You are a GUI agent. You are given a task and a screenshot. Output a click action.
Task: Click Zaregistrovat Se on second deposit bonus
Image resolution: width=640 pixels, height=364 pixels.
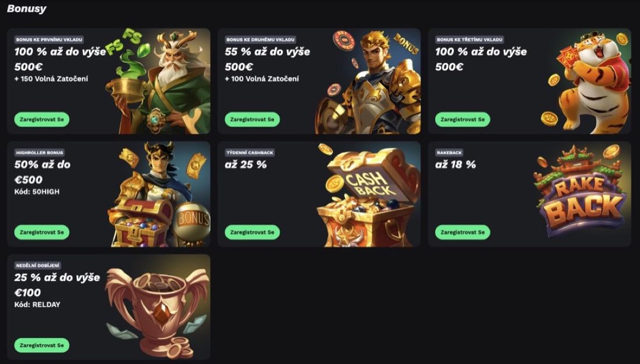(x=253, y=120)
